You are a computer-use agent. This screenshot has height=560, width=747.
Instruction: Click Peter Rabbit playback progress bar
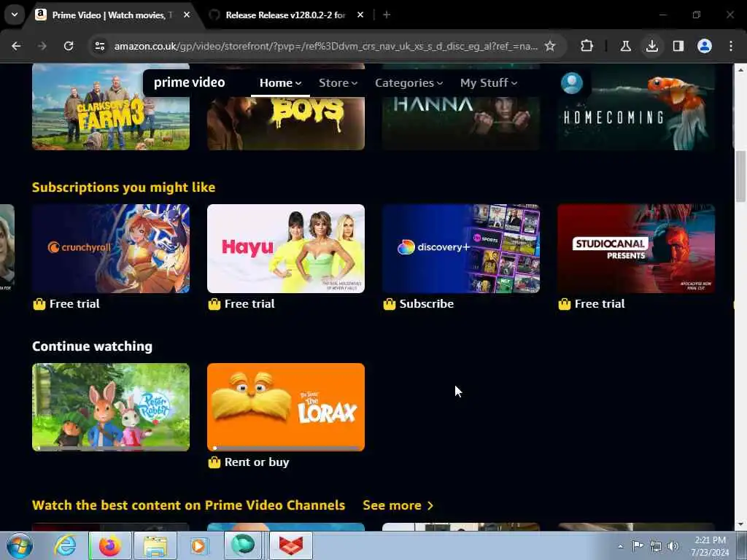click(111, 448)
